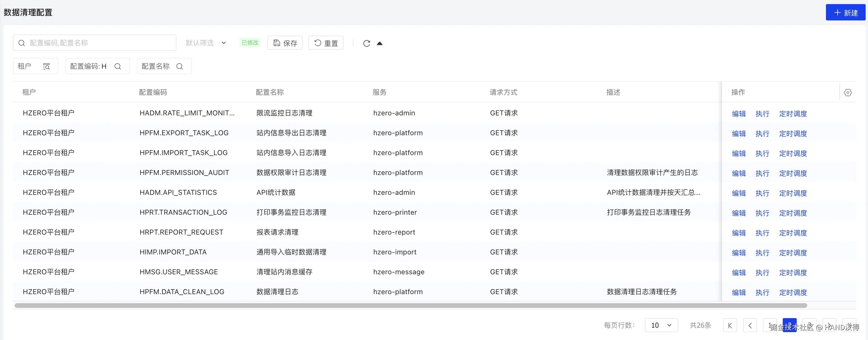This screenshot has height=340, width=868.
Task: Click the search icon in the 配置编码 filter
Action: (118, 66)
